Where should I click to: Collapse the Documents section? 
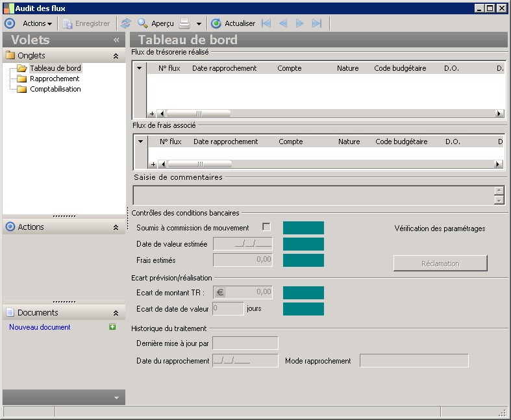click(116, 313)
